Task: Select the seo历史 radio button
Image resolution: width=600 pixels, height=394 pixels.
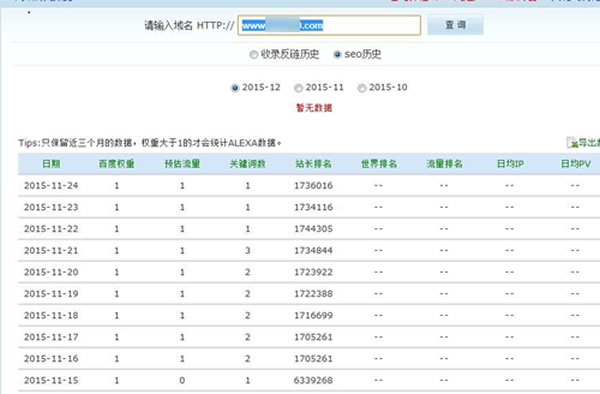Action: tap(337, 55)
